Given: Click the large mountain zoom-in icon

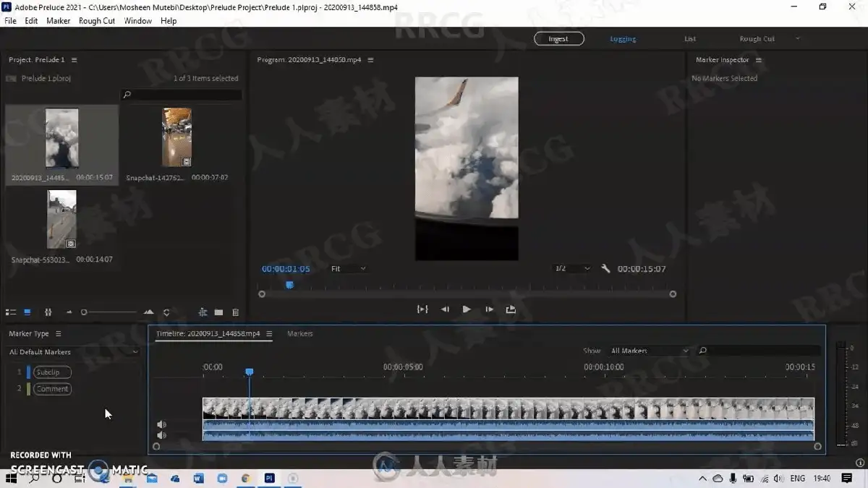Looking at the screenshot, I should [x=148, y=312].
